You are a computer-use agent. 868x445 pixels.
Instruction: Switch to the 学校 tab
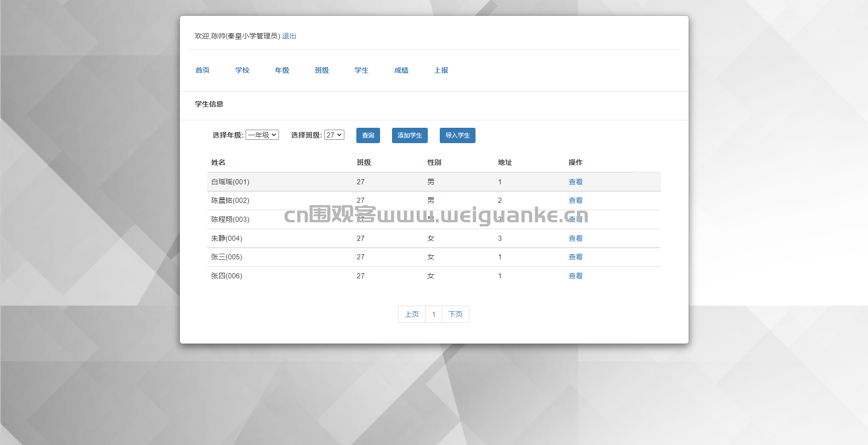242,70
